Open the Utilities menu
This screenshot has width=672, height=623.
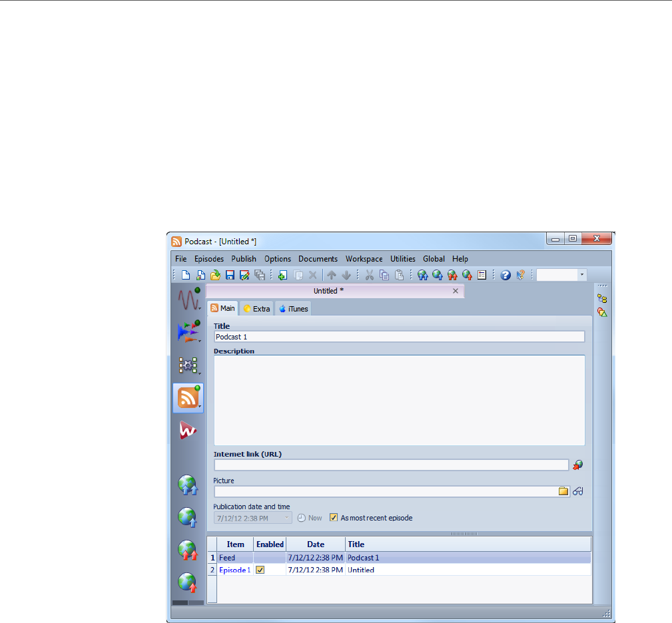coord(403,259)
